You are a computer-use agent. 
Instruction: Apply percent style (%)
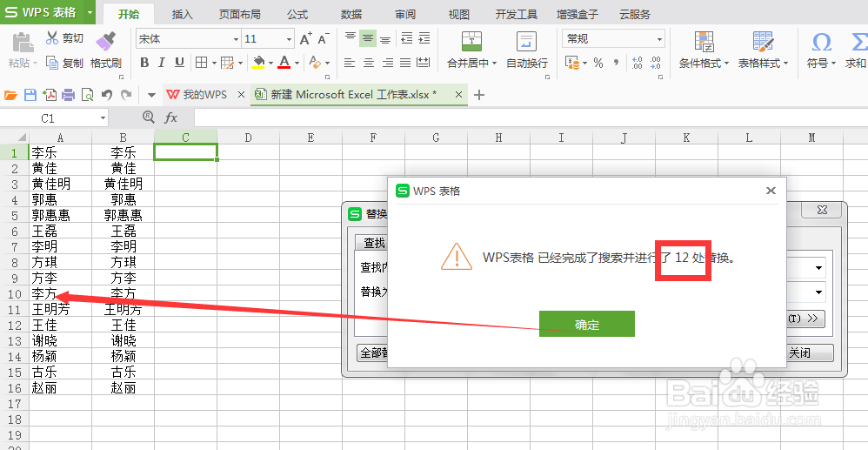(598, 63)
